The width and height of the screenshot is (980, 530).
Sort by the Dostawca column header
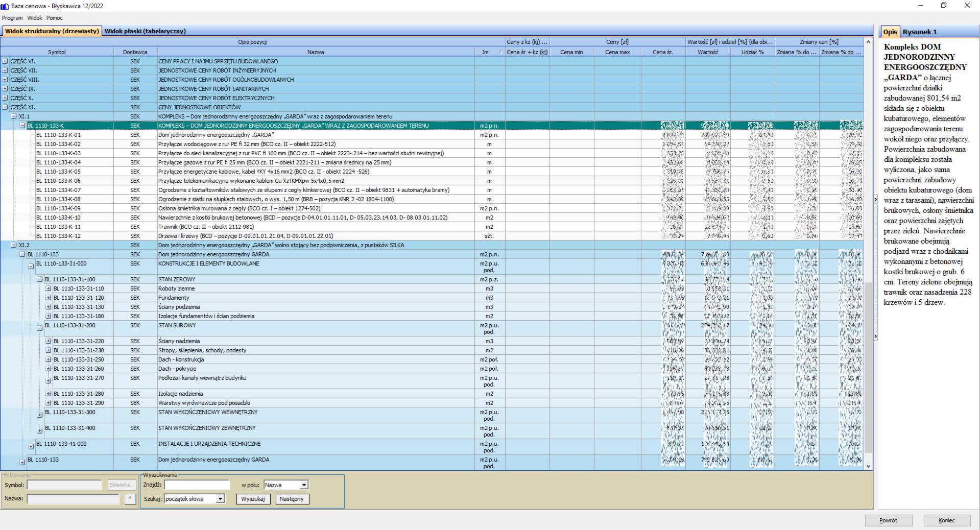(135, 52)
